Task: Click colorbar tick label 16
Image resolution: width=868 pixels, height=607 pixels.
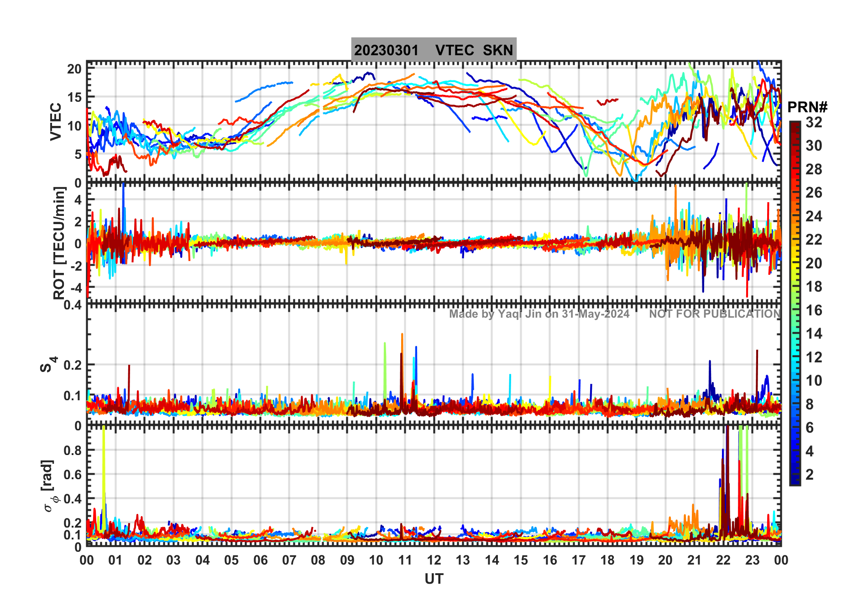Action: 814,310
